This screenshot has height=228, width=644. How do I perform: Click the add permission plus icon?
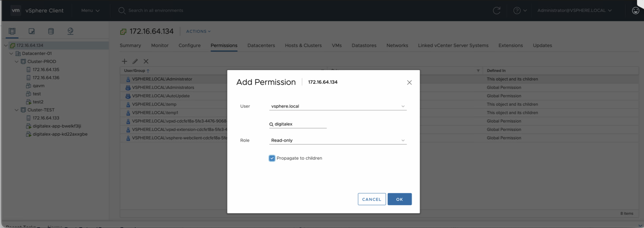124,61
